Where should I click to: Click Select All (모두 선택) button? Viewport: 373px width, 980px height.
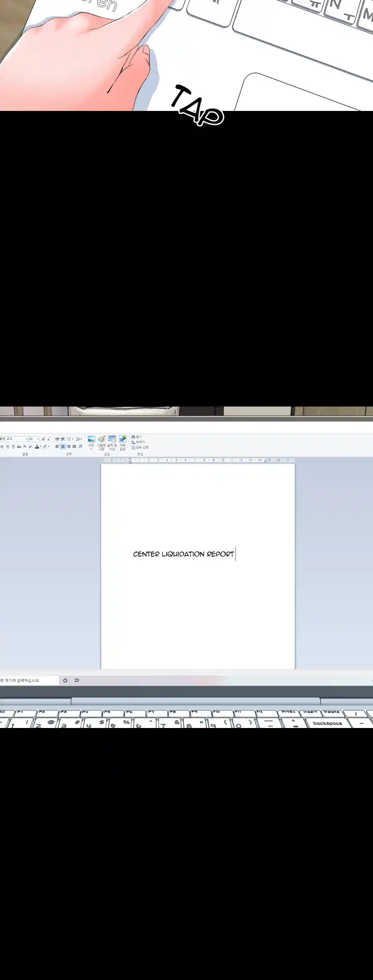pos(140,447)
